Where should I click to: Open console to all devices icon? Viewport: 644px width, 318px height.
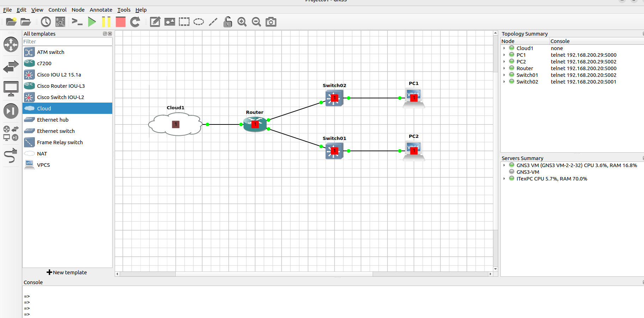(x=77, y=22)
